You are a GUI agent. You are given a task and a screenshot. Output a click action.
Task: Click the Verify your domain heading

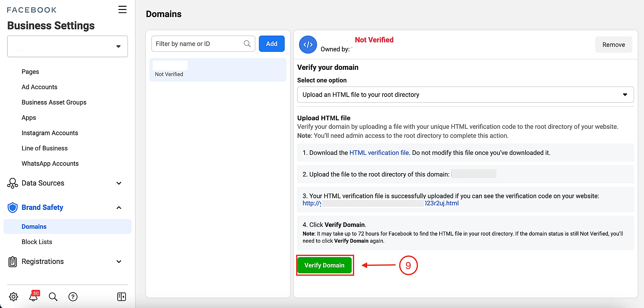tap(328, 68)
